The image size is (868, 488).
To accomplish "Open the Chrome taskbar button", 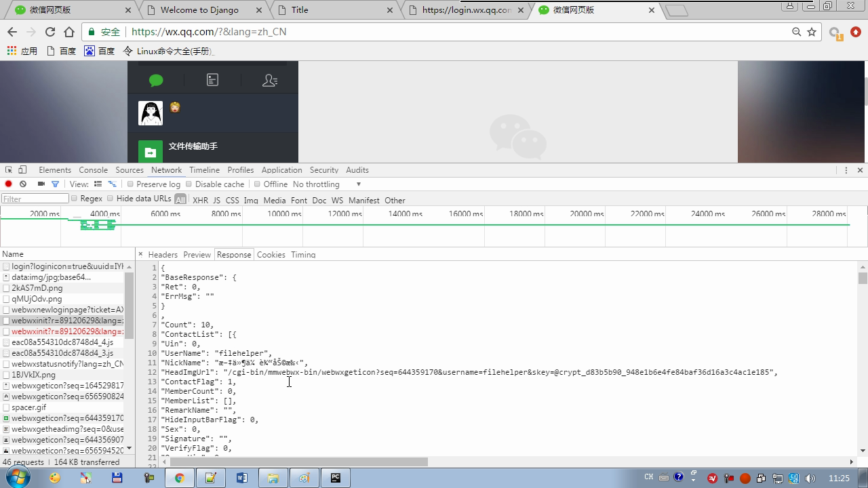I will pyautogui.click(x=179, y=478).
